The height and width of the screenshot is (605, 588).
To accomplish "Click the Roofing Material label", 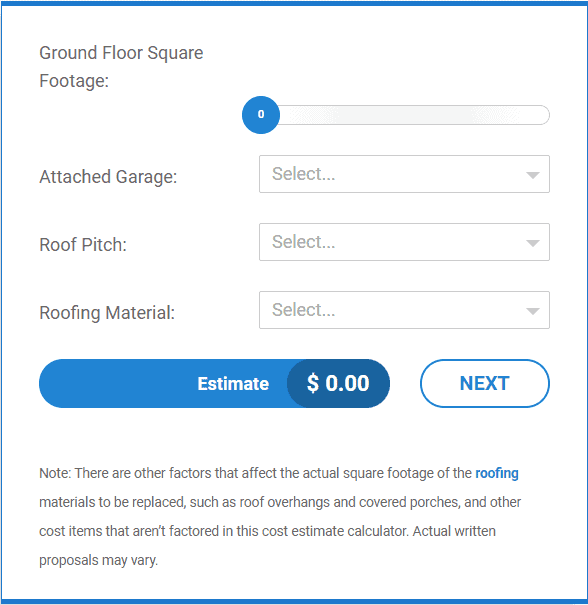I will coord(107,313).
